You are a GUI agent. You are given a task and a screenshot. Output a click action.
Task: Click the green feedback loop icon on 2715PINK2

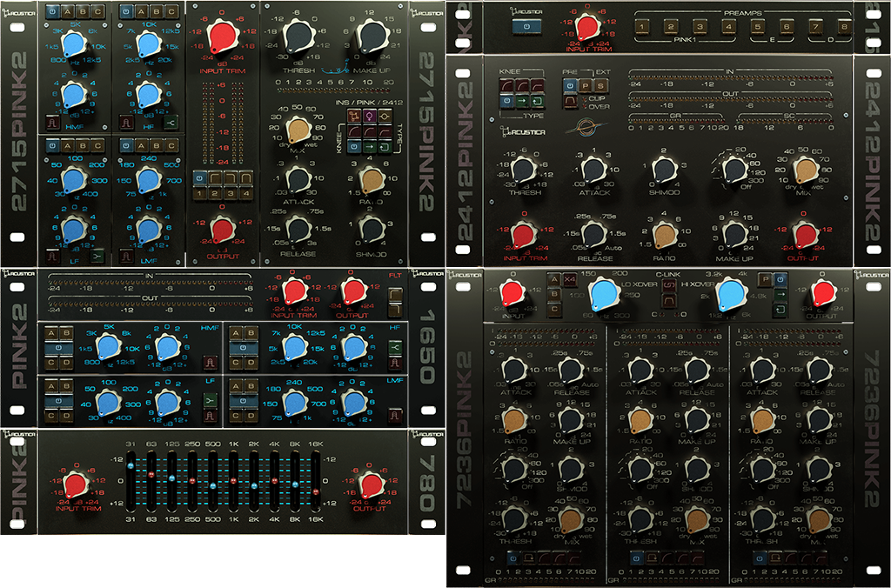click(x=384, y=147)
